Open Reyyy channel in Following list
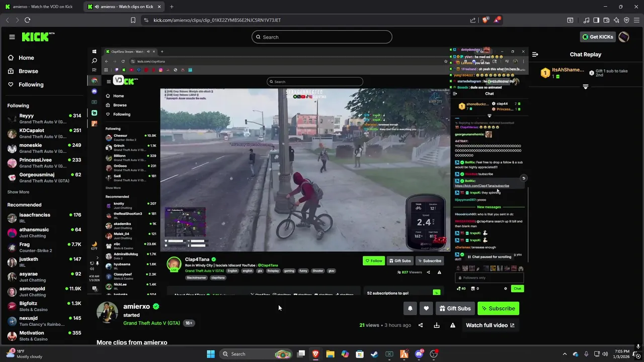Image resolution: width=644 pixels, height=362 pixels. (44, 119)
